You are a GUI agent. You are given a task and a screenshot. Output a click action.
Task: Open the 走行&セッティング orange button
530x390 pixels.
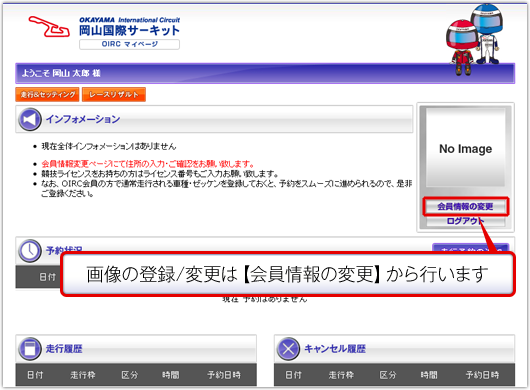click(x=47, y=94)
